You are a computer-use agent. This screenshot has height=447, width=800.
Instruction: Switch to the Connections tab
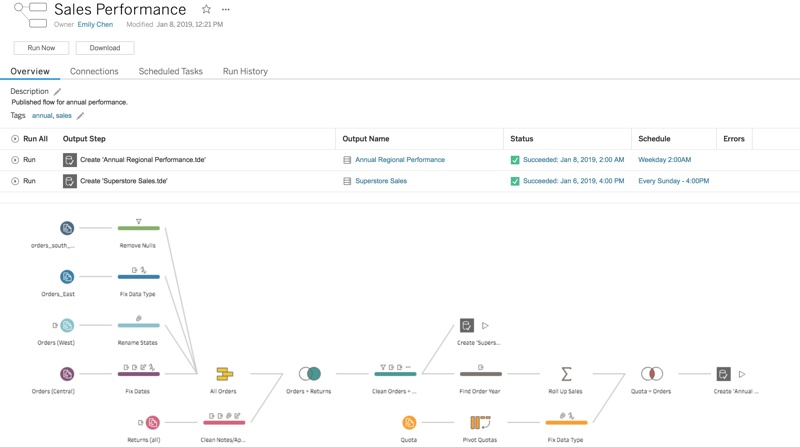pyautogui.click(x=94, y=72)
